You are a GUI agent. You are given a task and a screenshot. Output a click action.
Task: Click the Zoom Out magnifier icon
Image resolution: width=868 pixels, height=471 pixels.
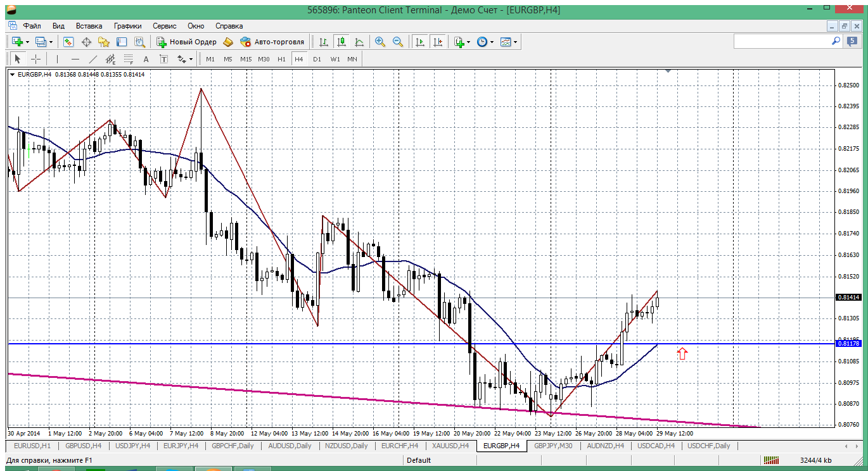point(398,42)
